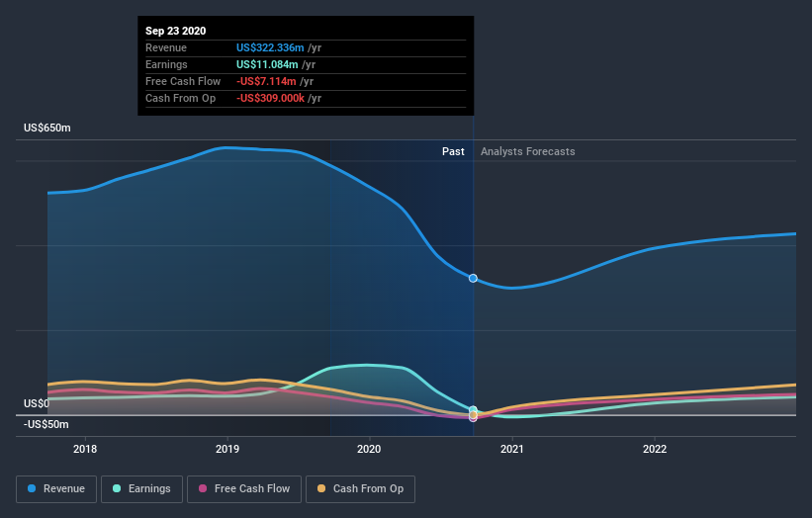Click the orange Cash From Op data point

point(473,415)
